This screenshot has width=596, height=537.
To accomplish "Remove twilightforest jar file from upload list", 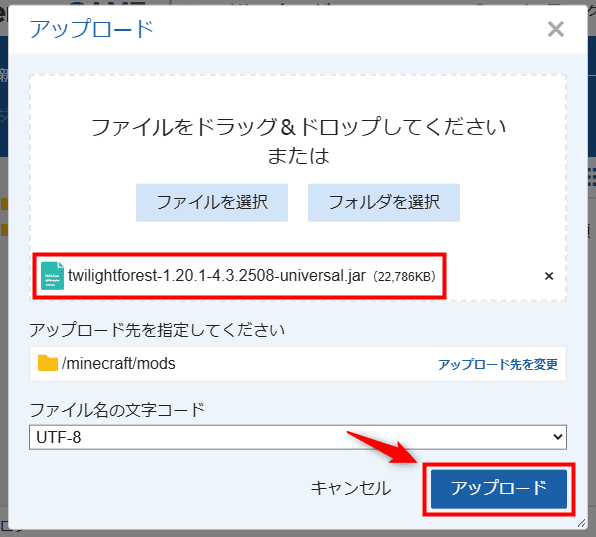I will tap(548, 276).
